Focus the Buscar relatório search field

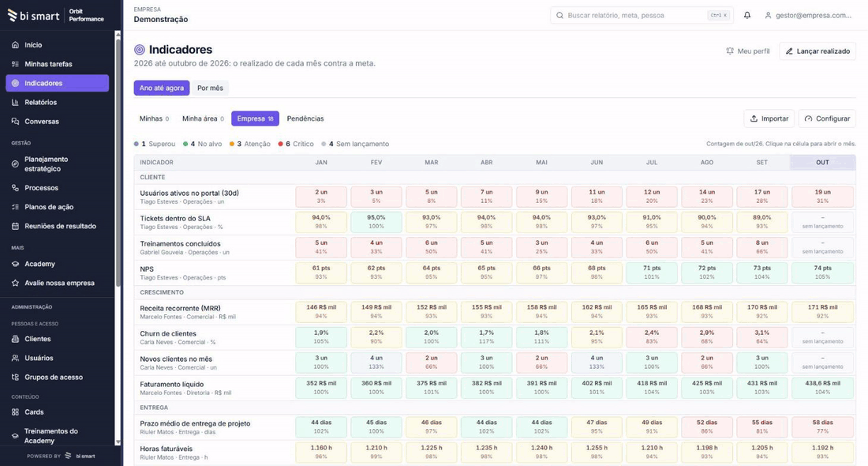(x=642, y=16)
